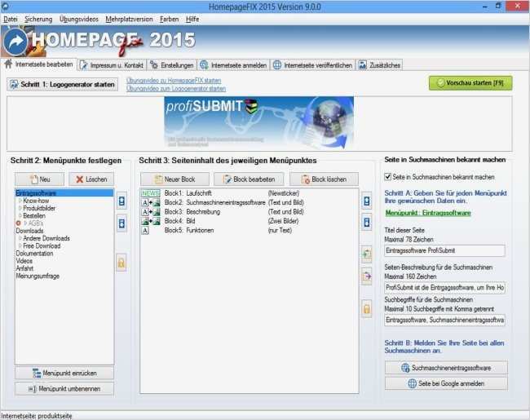Click the text-only icon of Block5 Funktionen

[145, 231]
